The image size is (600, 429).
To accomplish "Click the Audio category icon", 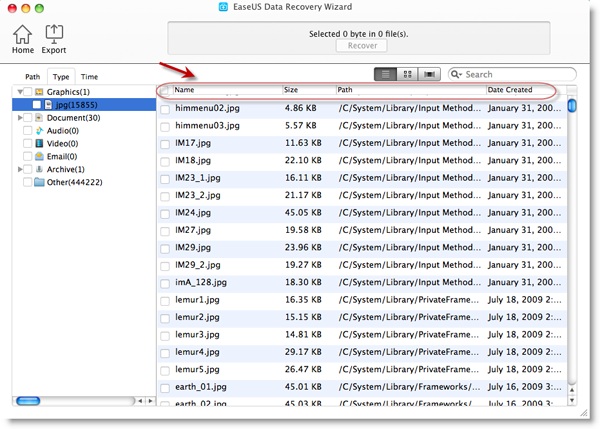I will 39,131.
